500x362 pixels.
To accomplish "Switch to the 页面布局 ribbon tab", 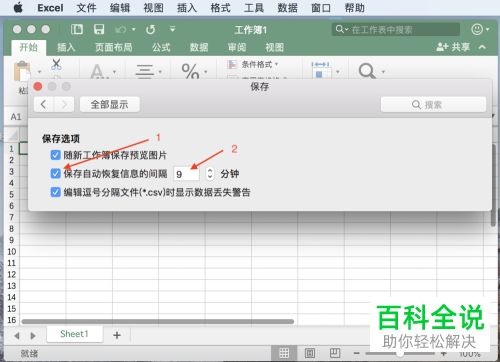I will pyautogui.click(x=114, y=47).
